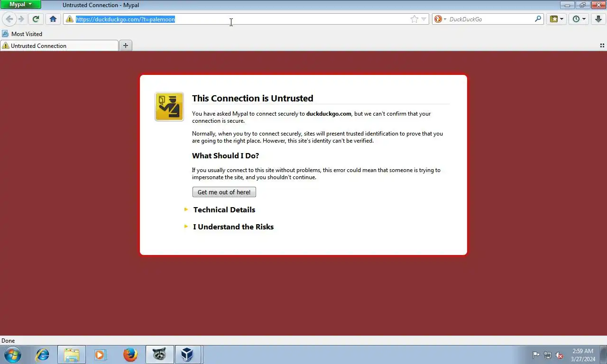Click the warning identity icon in address bar
The height and width of the screenshot is (364, 607).
pos(70,19)
